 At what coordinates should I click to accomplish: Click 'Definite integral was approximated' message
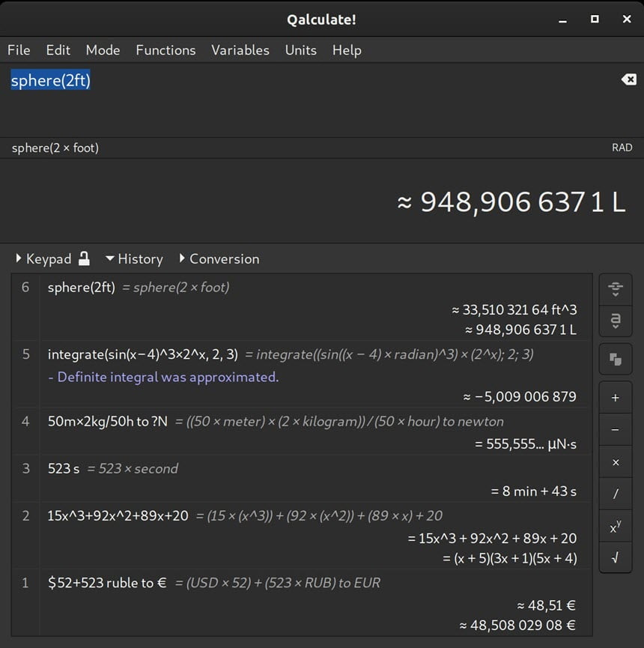click(x=163, y=377)
